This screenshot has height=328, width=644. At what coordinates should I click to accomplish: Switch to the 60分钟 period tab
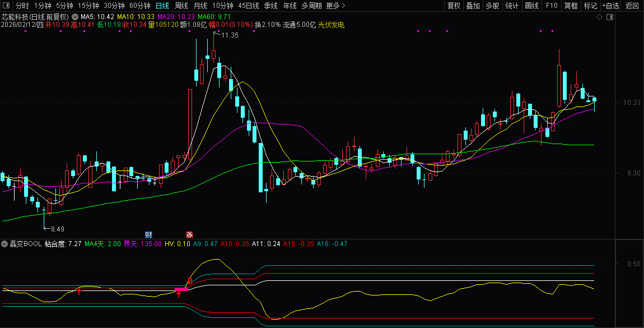pos(139,6)
